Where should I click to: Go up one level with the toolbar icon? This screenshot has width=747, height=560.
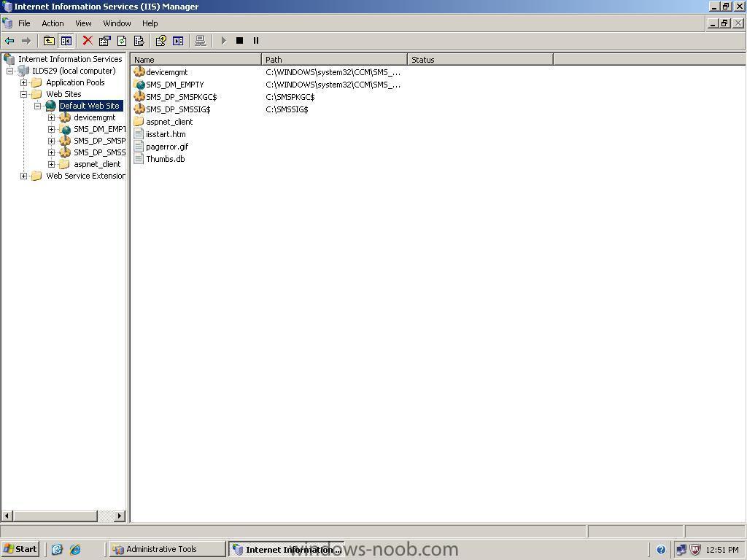tap(49, 41)
